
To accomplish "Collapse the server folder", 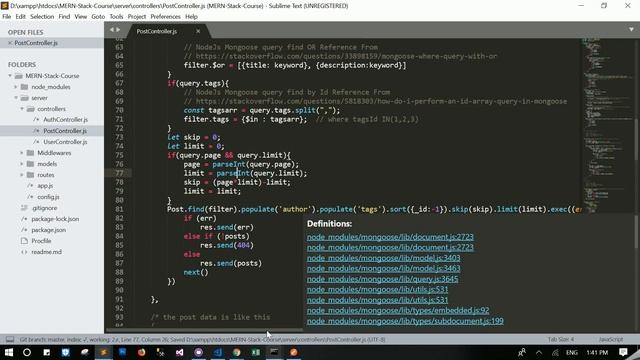I will 16,98.
